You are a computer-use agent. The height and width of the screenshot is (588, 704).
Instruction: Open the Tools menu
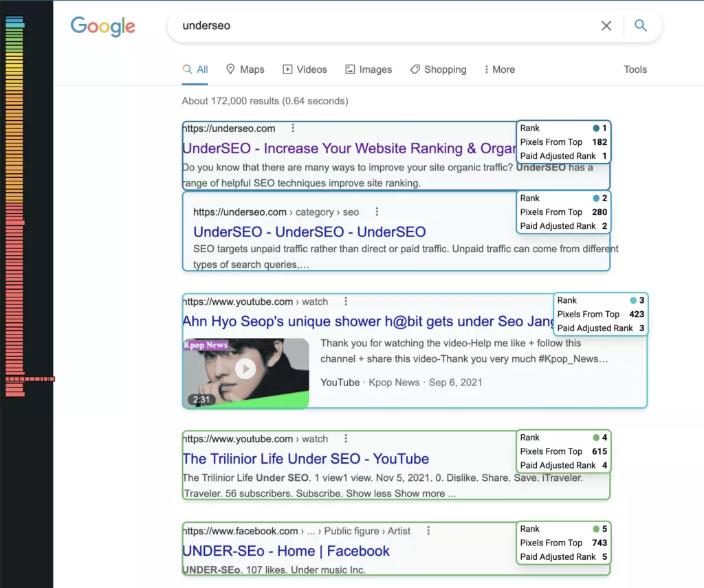pyautogui.click(x=635, y=69)
